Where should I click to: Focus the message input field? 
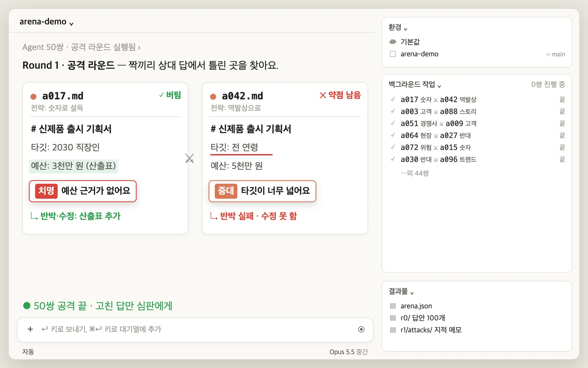[x=195, y=329]
